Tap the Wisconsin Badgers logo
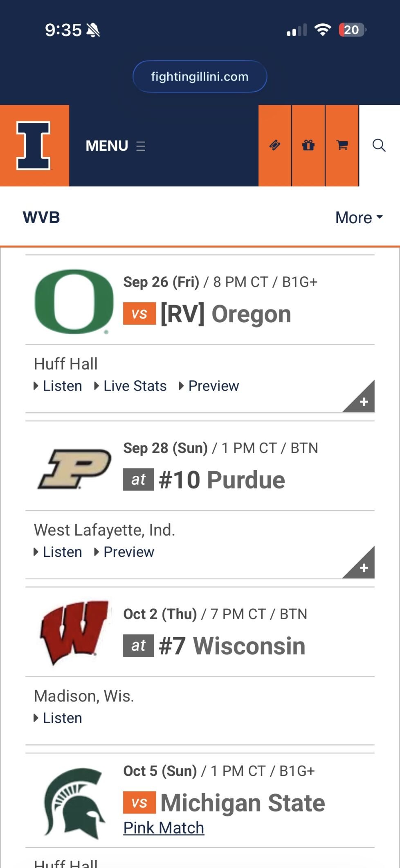Screen dimensions: 400x868 tap(74, 633)
